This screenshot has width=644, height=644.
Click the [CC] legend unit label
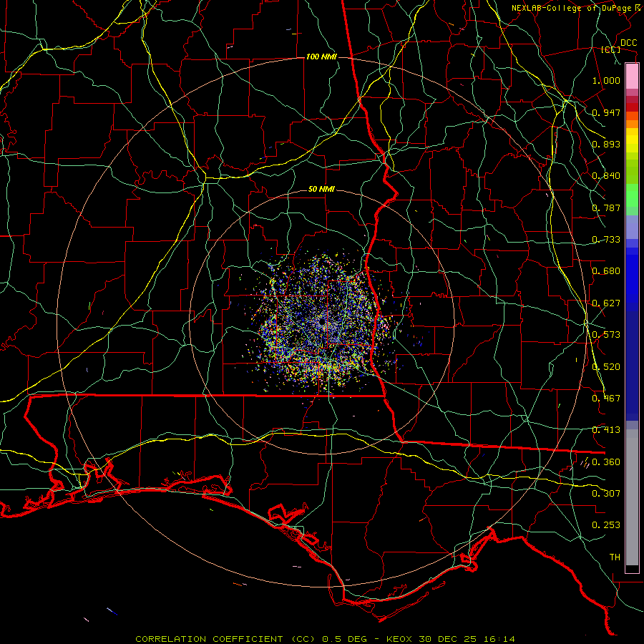[611, 49]
